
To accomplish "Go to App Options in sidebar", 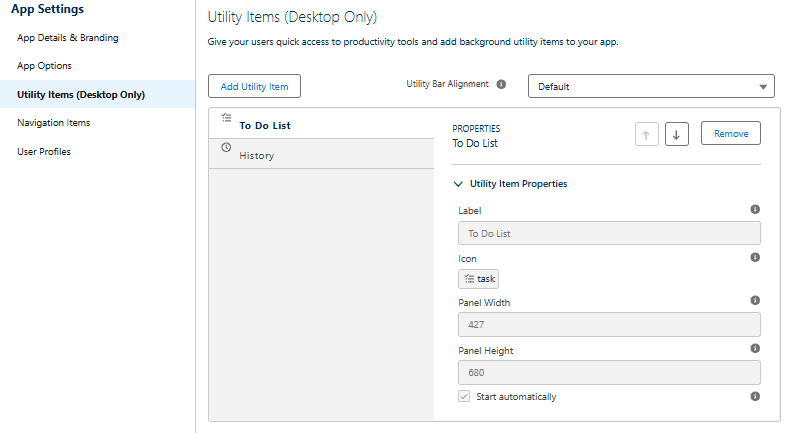I will click(44, 66).
